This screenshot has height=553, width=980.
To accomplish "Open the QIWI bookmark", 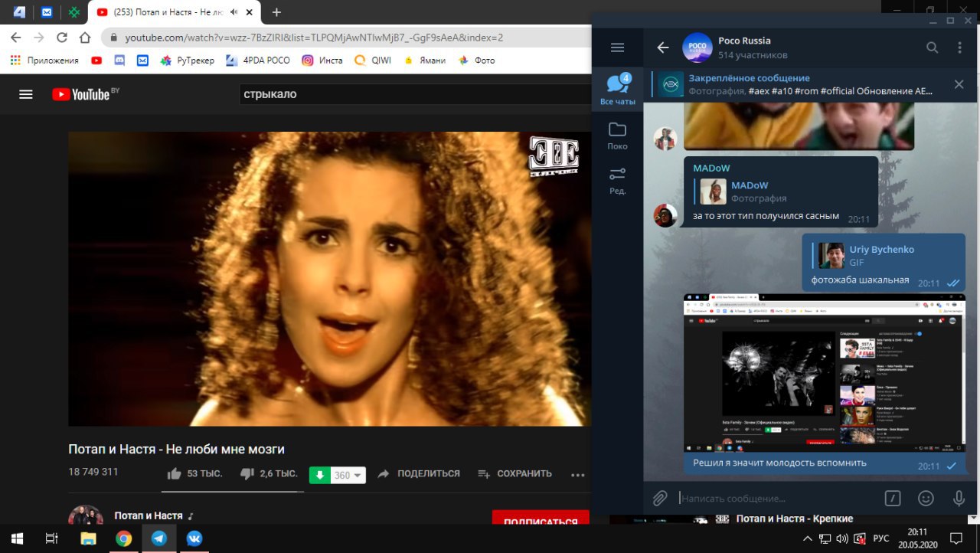I will point(372,61).
